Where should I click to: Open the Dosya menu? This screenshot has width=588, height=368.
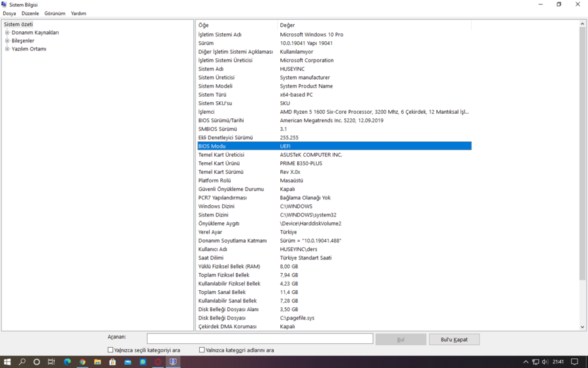click(9, 14)
